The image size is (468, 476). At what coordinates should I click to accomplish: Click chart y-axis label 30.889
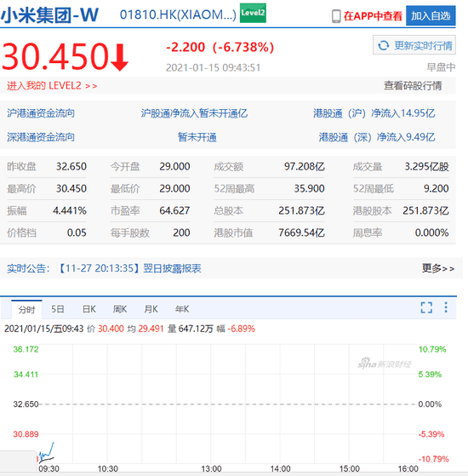pyautogui.click(x=26, y=434)
